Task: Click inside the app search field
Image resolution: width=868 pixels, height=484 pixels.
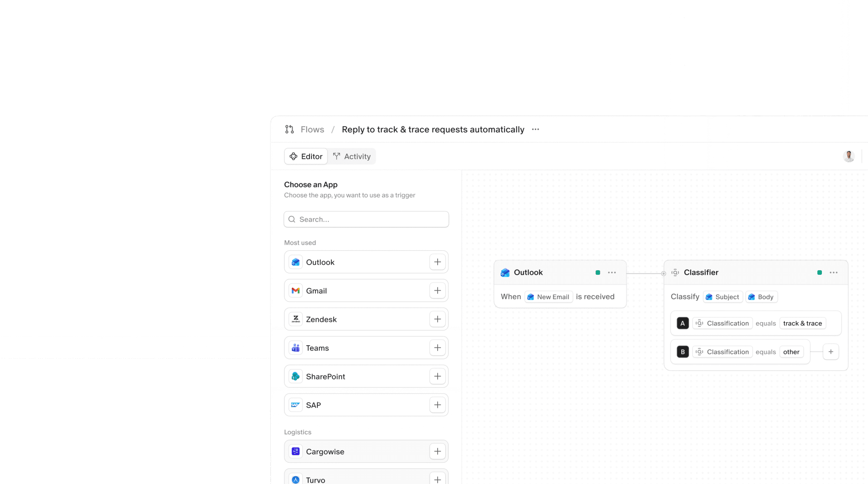Action: pyautogui.click(x=366, y=219)
